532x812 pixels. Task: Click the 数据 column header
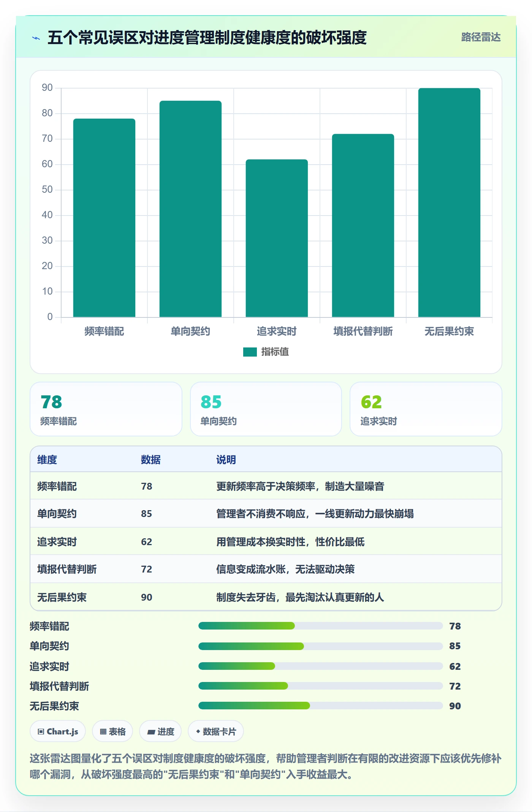pyautogui.click(x=151, y=460)
